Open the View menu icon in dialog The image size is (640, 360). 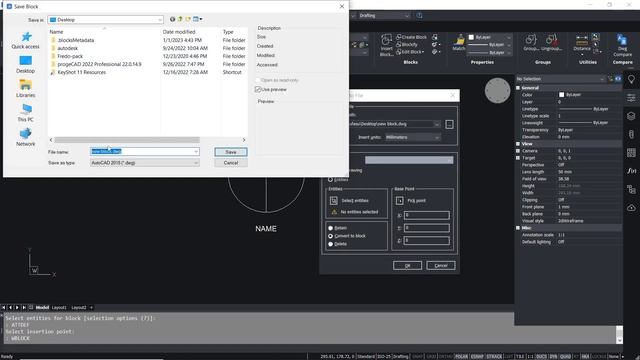[197, 19]
